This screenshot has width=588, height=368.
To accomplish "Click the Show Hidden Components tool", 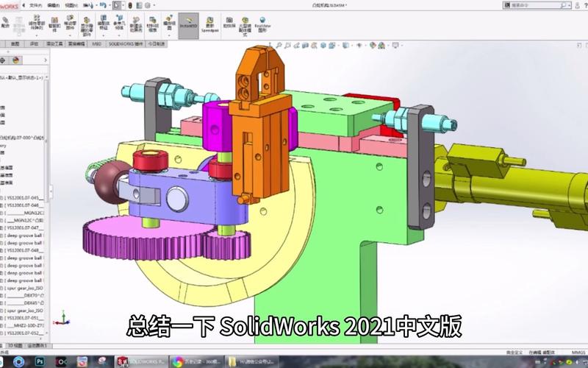I will 87,26.
